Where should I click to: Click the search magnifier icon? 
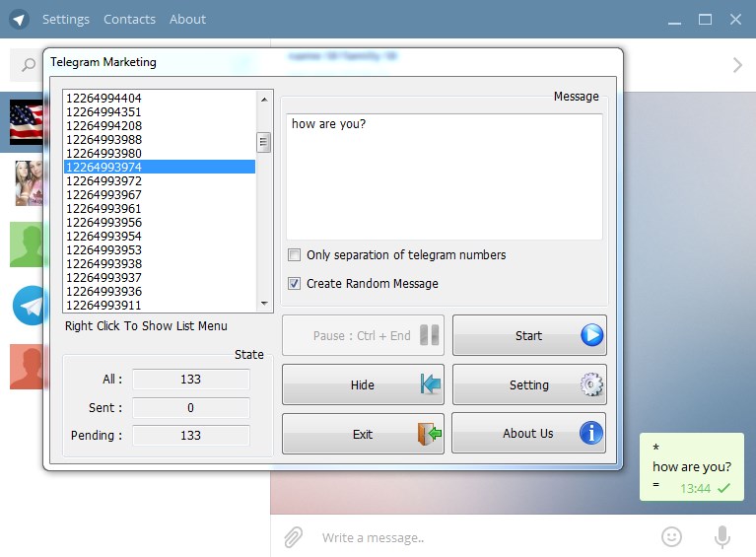pyautogui.click(x=29, y=65)
